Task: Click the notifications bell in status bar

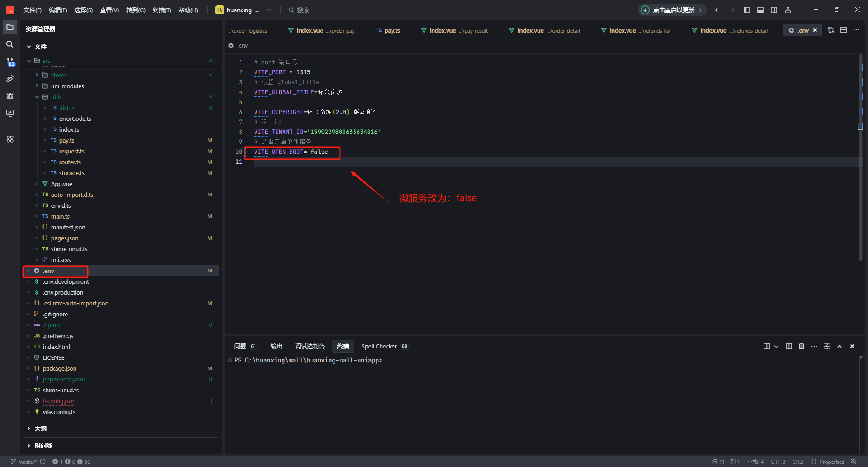Action: [854, 462]
